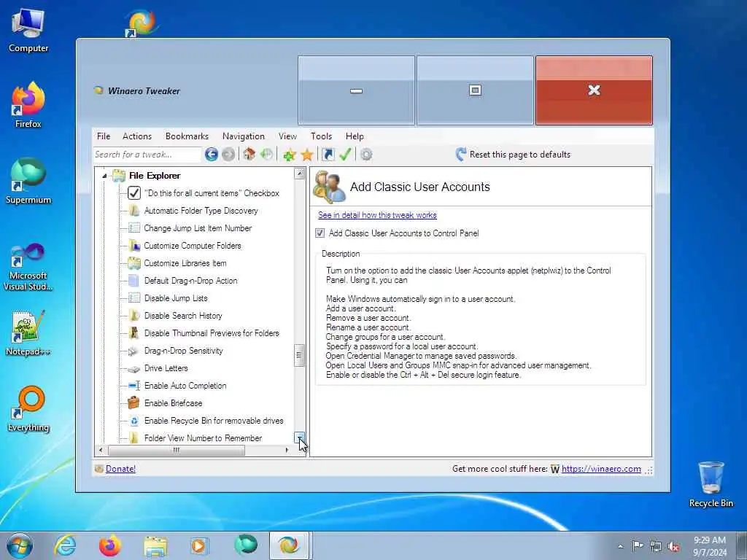Select Folder View Number to Remember
Screen dimensions: 747x560
tap(203, 438)
